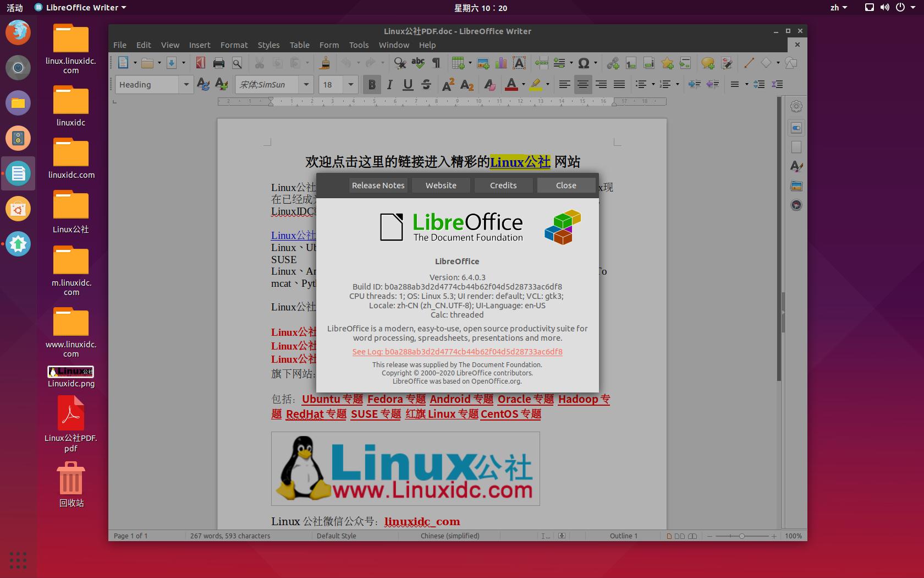Click the red font color swatch
This screenshot has height=578, width=924.
coord(512,88)
